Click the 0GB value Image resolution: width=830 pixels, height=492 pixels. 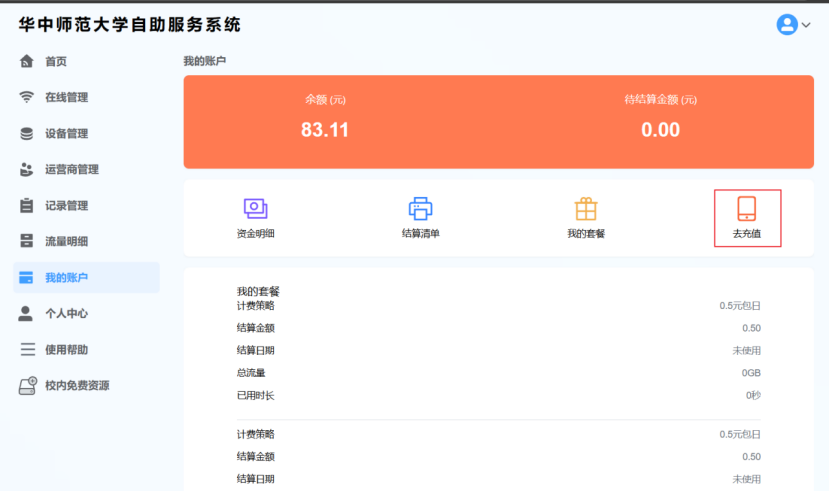click(x=751, y=373)
